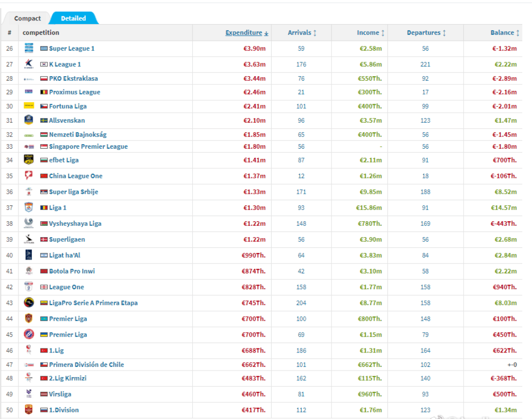This screenshot has height=419, width=532.
Task: Open the Fortuna Liga link
Action: pyautogui.click(x=68, y=106)
